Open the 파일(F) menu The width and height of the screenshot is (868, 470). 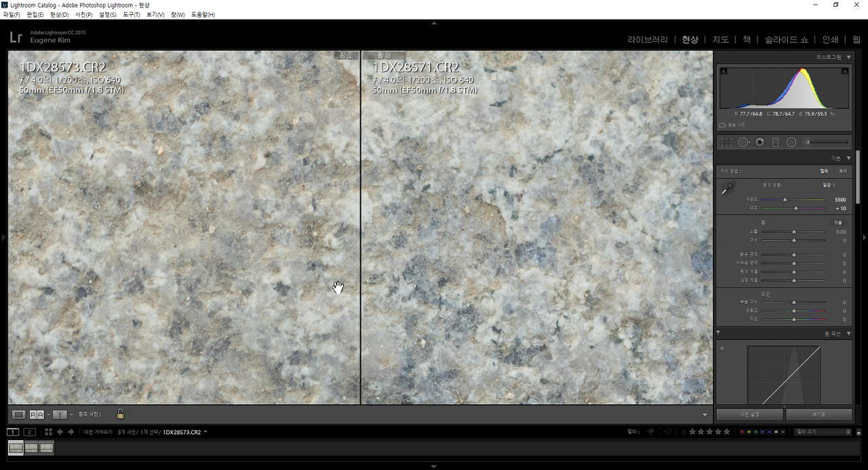click(x=12, y=14)
